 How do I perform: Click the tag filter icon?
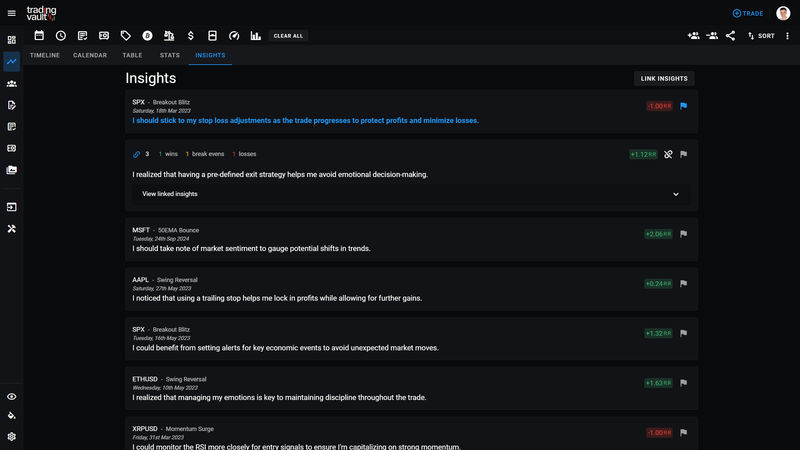point(125,36)
